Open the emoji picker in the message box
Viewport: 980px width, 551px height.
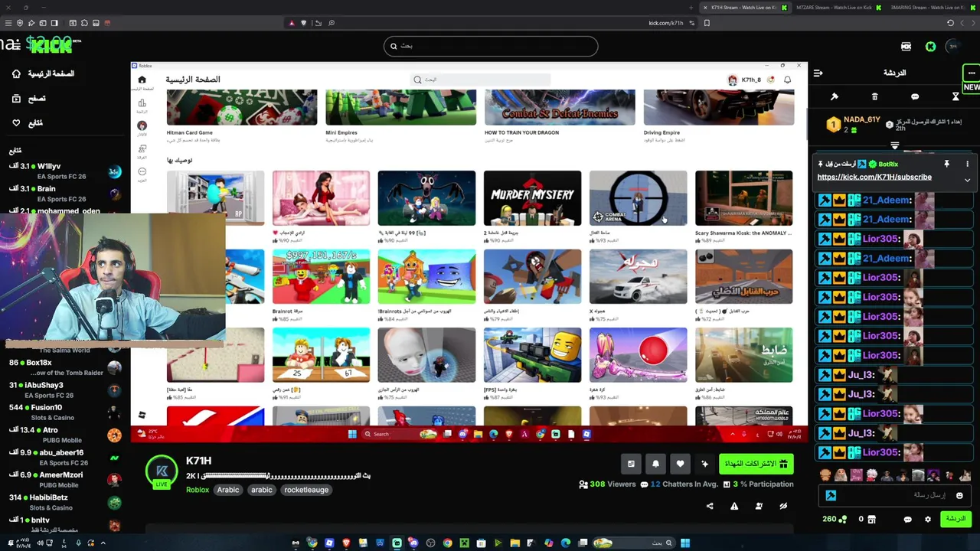point(959,496)
